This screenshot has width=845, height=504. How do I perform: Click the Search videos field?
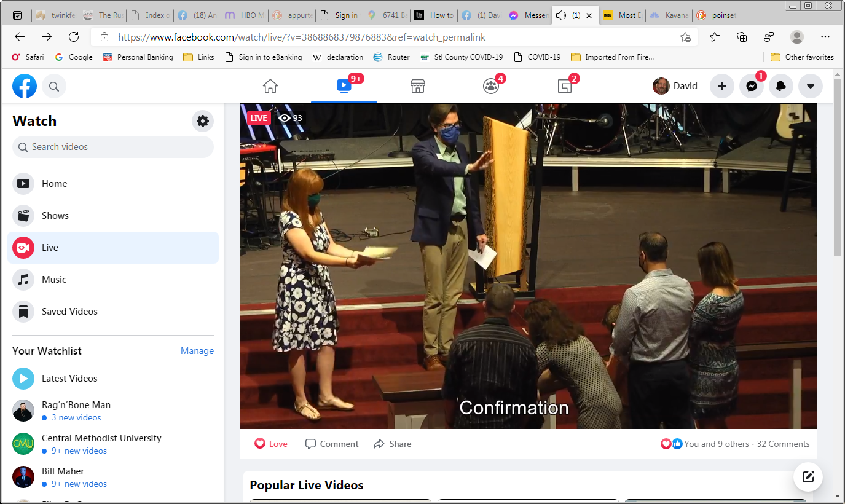point(113,147)
